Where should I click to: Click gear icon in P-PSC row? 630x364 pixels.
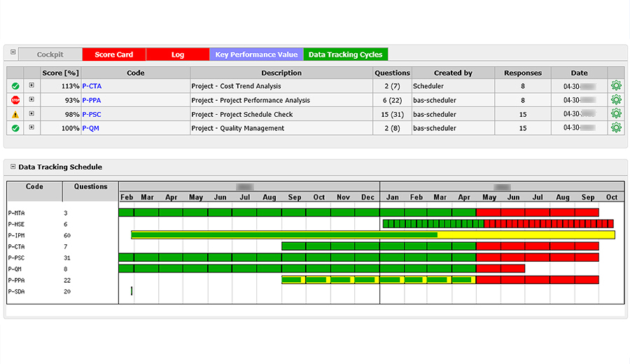[616, 114]
